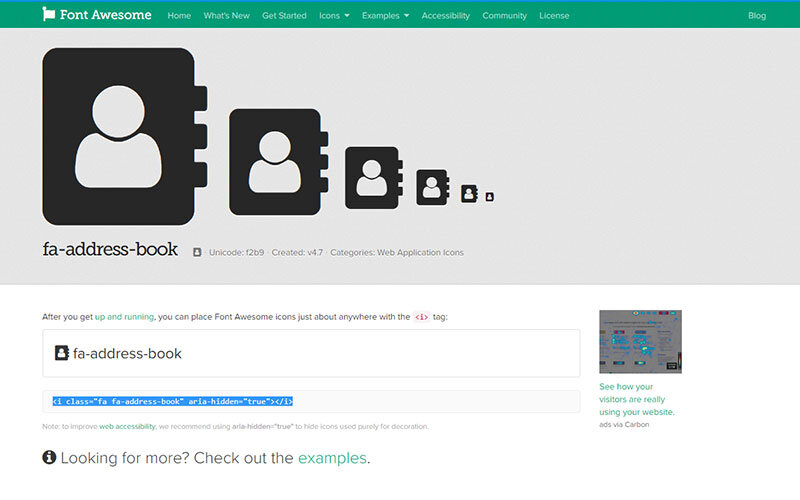Follow the 'up and running' link

pyautogui.click(x=124, y=317)
